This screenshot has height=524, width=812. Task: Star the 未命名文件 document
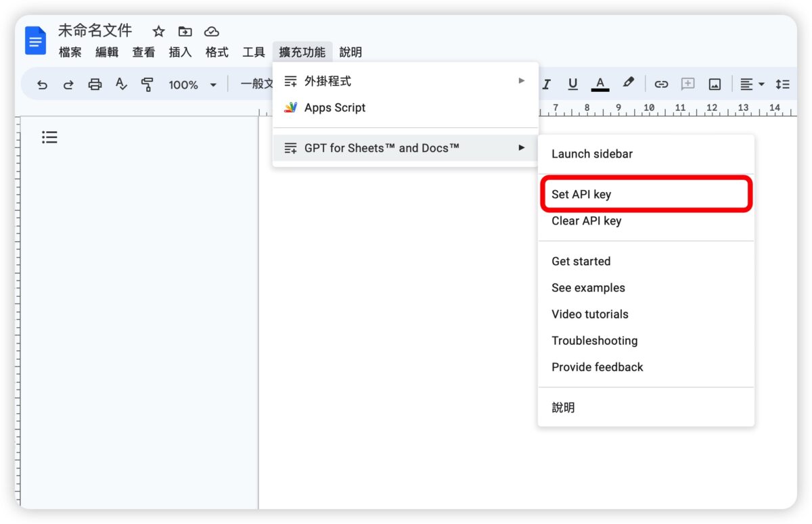tap(158, 32)
